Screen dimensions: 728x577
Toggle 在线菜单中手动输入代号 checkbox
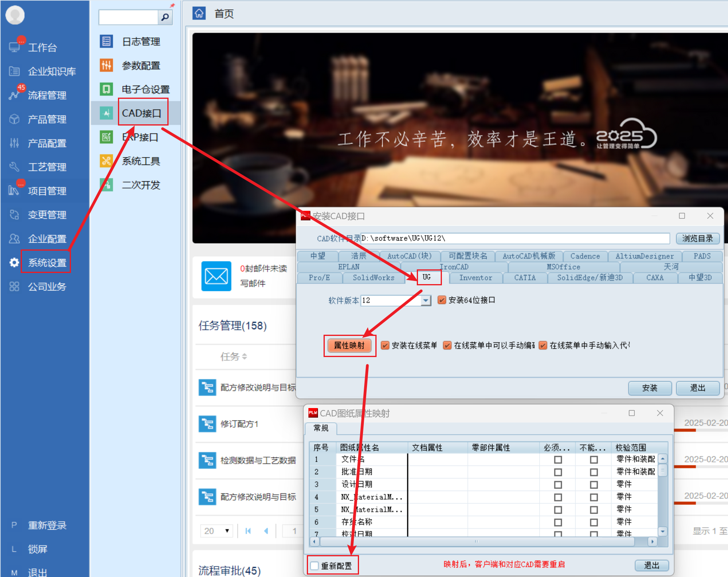tap(543, 345)
